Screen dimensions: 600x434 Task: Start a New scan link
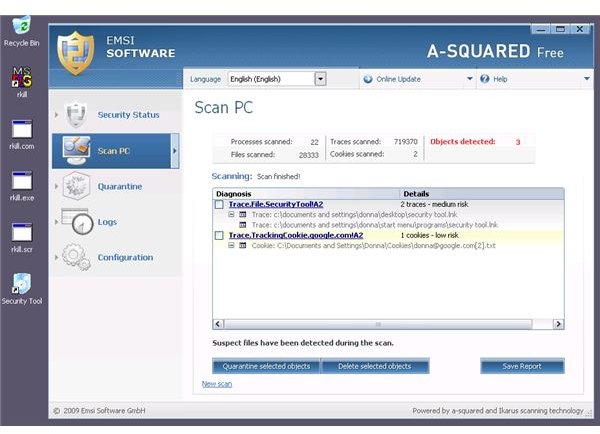coord(217,384)
